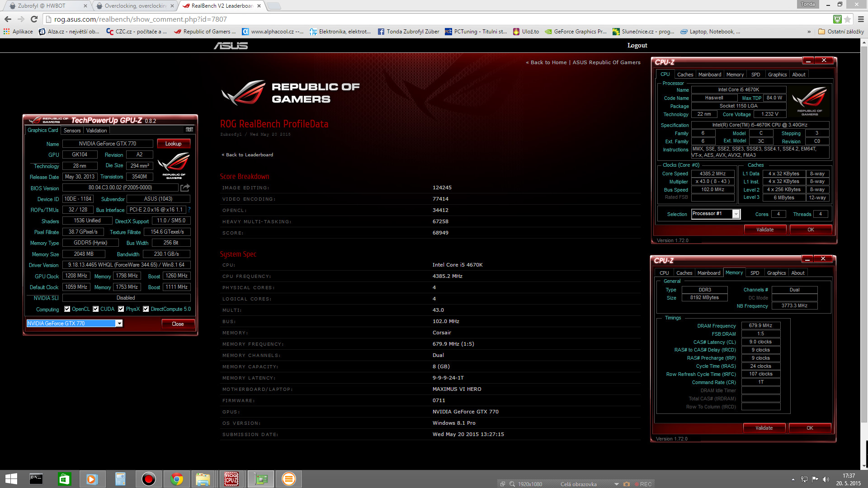Follow the Back to Home link

point(546,62)
